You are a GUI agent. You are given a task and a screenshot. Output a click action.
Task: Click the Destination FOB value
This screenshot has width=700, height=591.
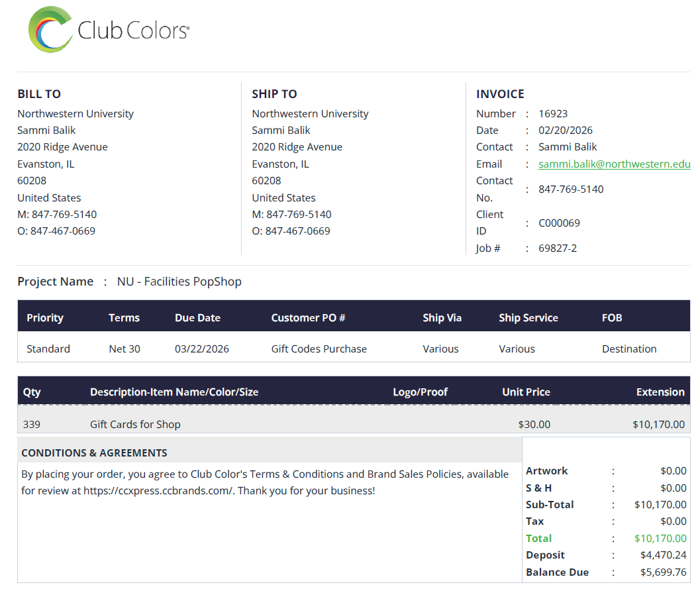point(629,349)
